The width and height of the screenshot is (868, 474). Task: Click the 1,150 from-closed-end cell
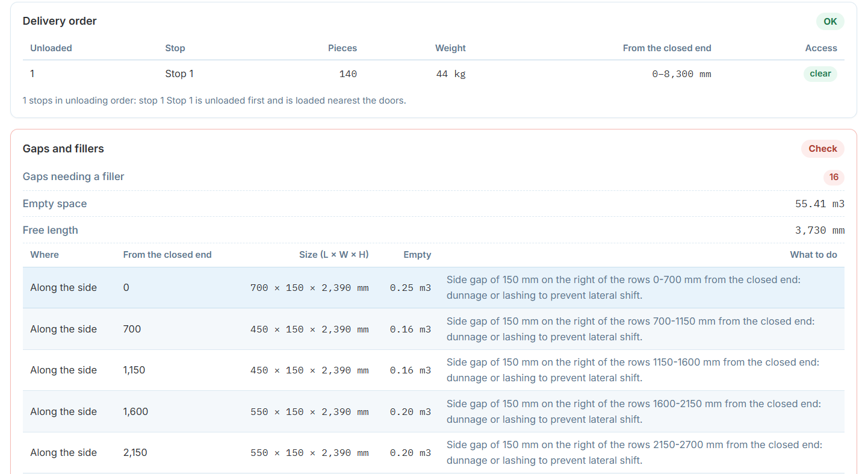click(x=134, y=370)
